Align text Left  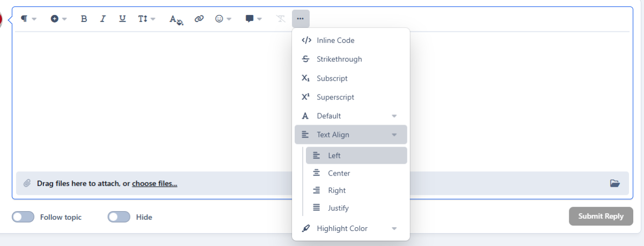356,155
